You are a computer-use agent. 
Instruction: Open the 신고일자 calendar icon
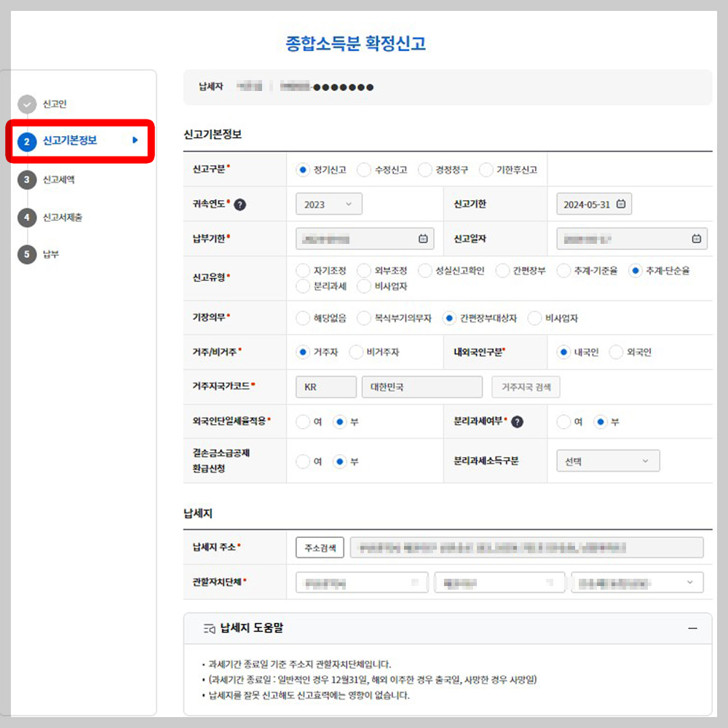(x=695, y=238)
